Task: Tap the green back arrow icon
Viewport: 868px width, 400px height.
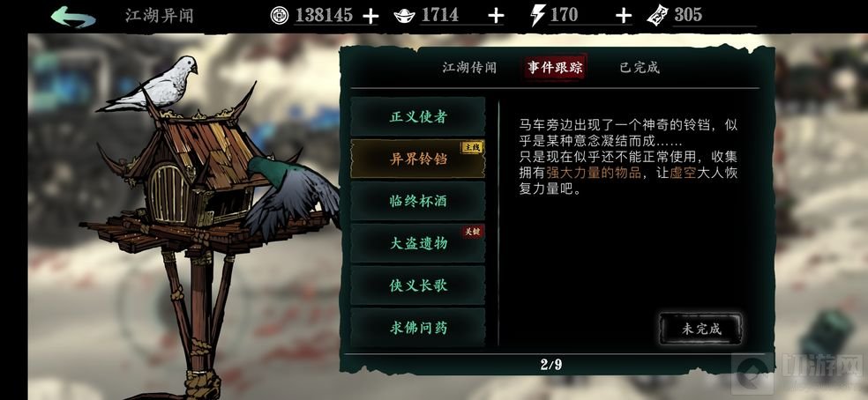Action: click(73, 16)
